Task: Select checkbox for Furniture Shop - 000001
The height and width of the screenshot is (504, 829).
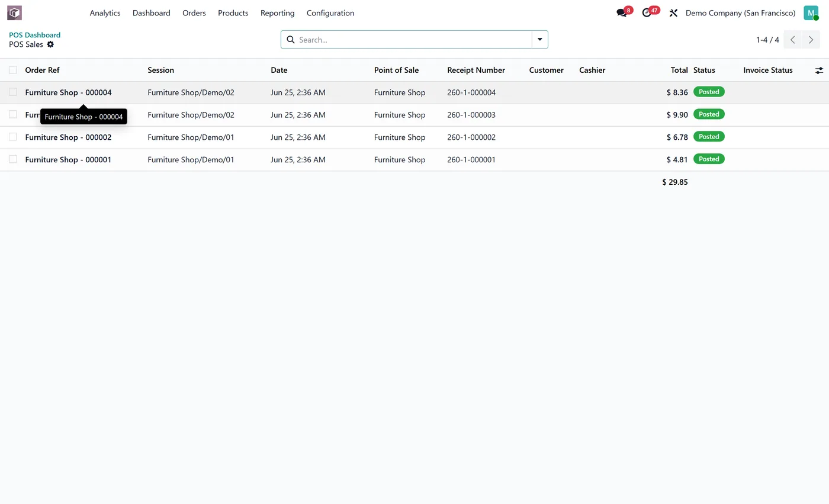Action: tap(13, 159)
